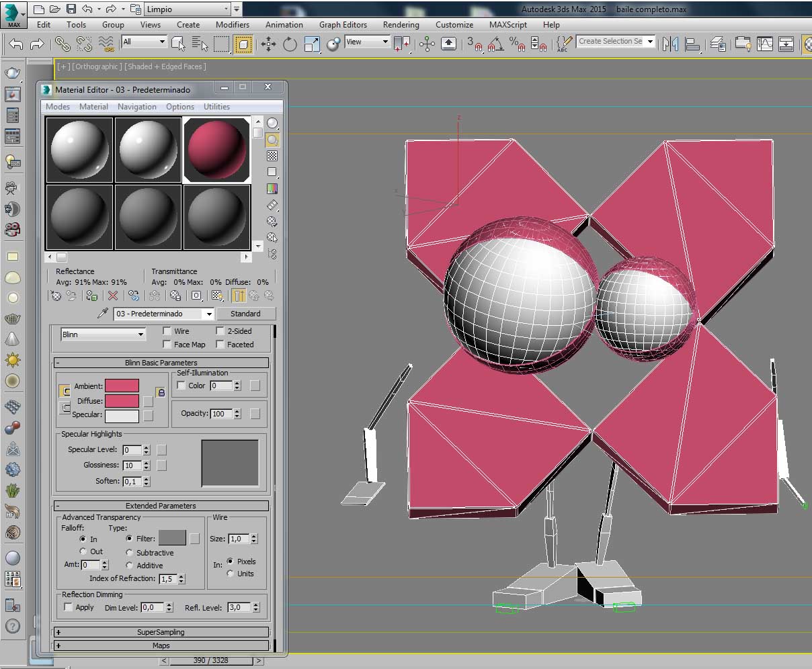Click the Undo arrow in main toolbar
This screenshot has height=669, width=812.
[16, 44]
